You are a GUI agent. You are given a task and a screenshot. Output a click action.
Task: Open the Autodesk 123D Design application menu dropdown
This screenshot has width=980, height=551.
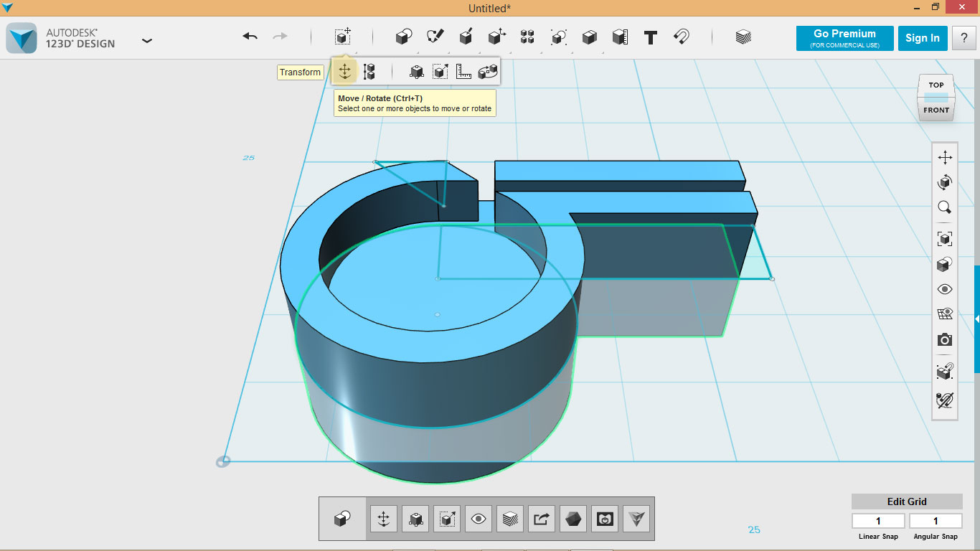click(x=147, y=41)
